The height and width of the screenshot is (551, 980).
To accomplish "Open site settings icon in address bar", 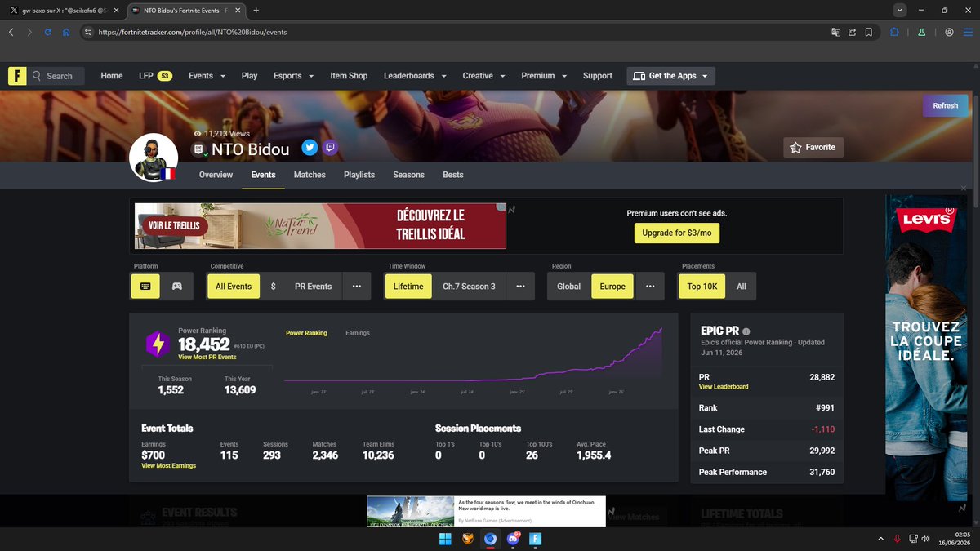I will tap(88, 33).
